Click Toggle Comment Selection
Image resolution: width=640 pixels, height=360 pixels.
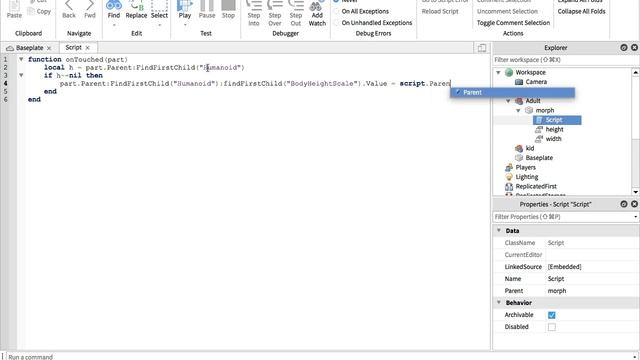click(x=513, y=23)
